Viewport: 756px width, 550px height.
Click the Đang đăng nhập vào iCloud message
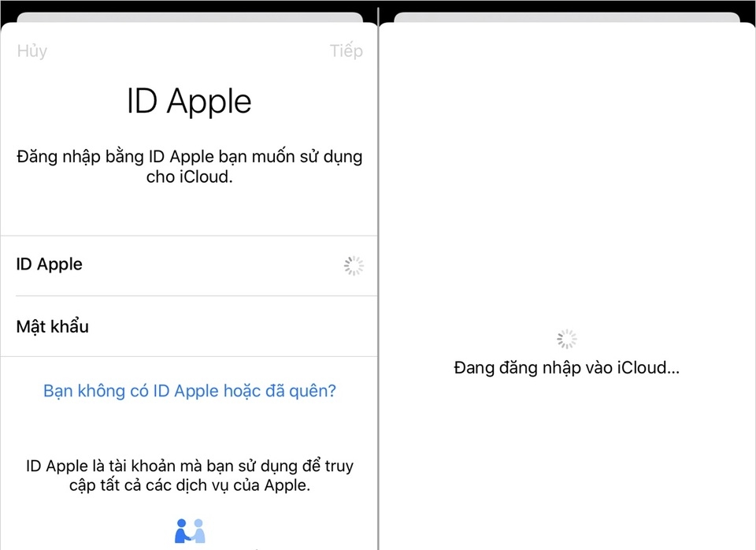566,367
